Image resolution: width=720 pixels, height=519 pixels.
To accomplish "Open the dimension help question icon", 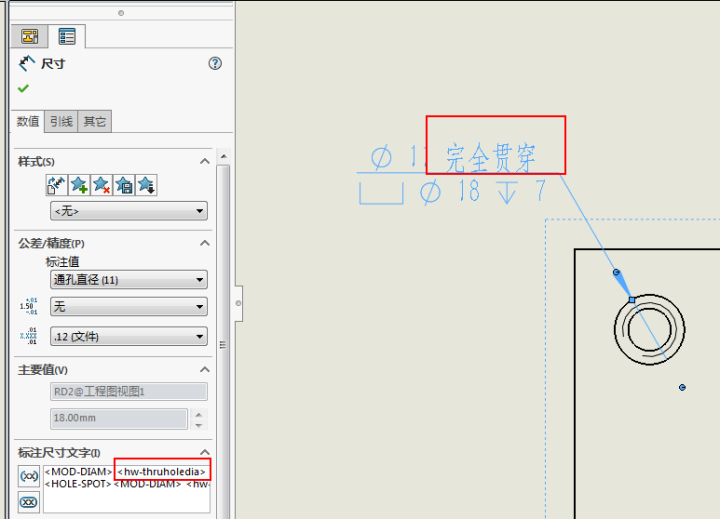I will [x=214, y=63].
